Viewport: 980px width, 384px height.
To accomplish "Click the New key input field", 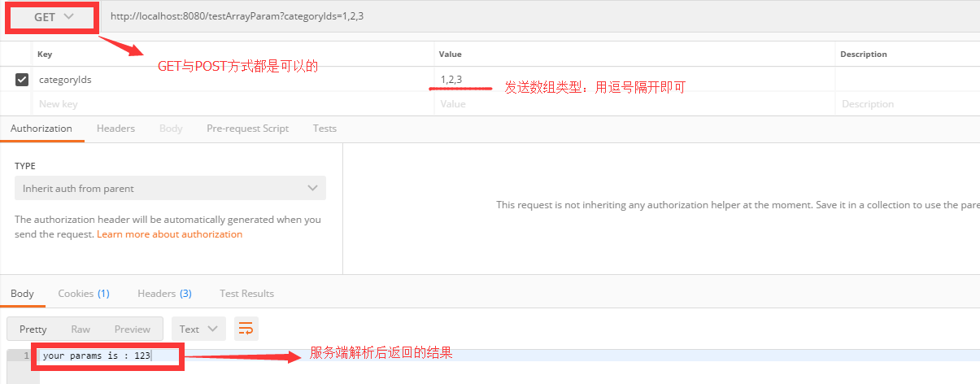I will pyautogui.click(x=233, y=104).
